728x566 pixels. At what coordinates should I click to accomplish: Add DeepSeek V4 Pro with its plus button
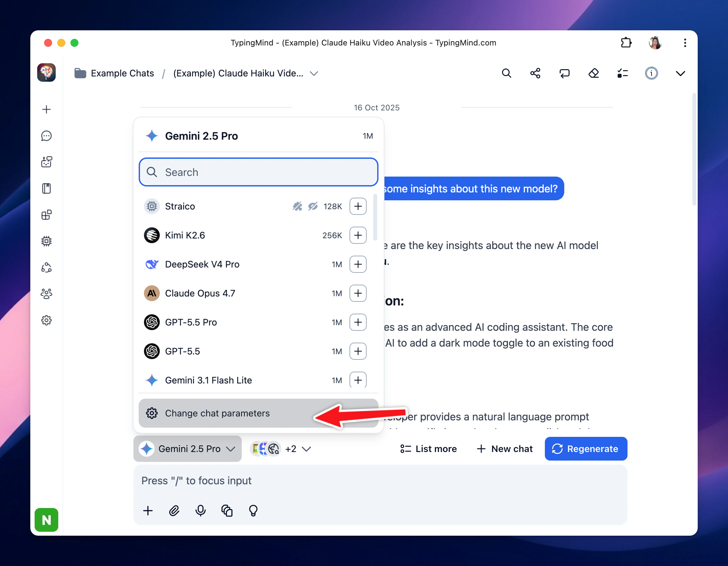358,264
